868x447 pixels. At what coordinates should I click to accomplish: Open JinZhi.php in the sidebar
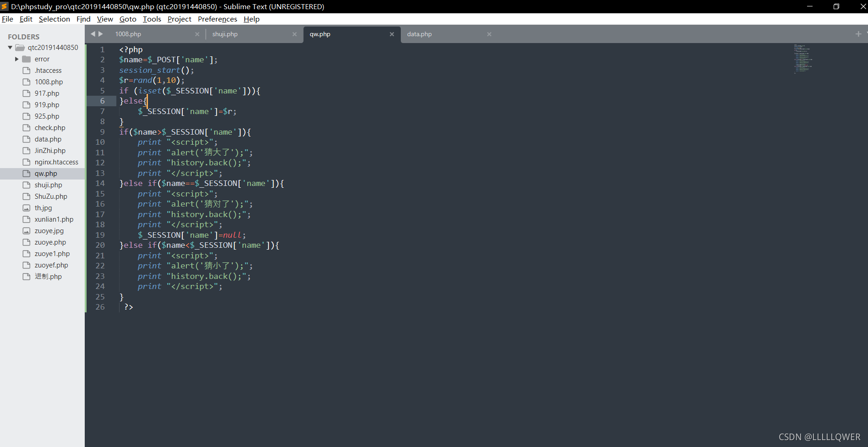pyautogui.click(x=50, y=151)
